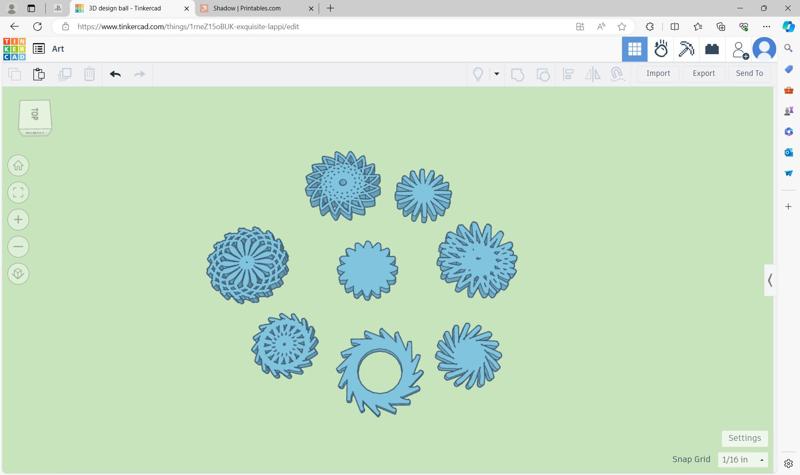Open the browser profile icon
Image resolution: width=800 pixels, height=475 pixels.
pyautogui.click(x=11, y=8)
